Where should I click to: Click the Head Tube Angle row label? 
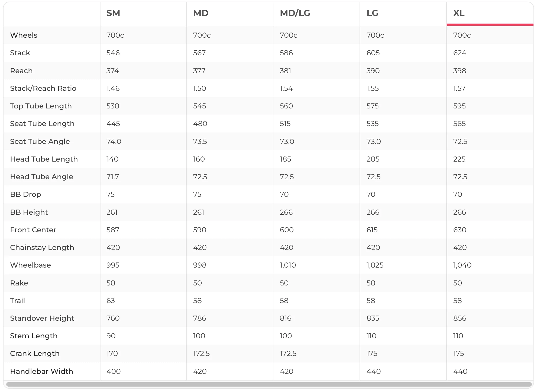(41, 177)
